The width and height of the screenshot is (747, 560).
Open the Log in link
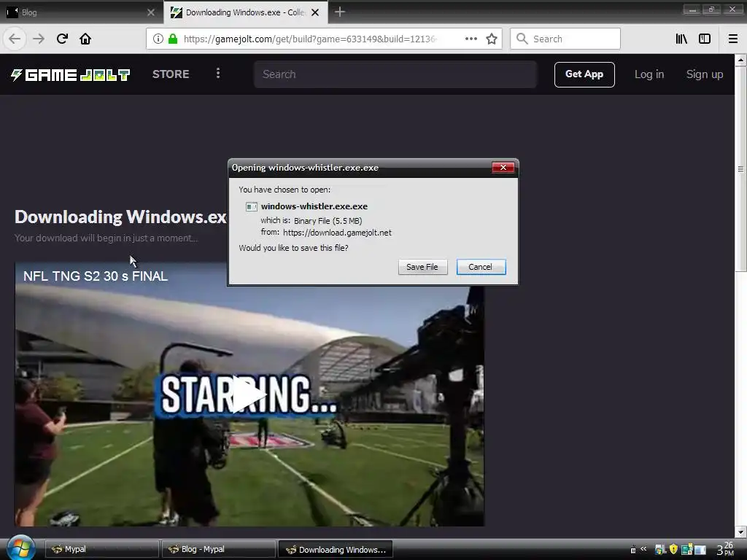[649, 74]
